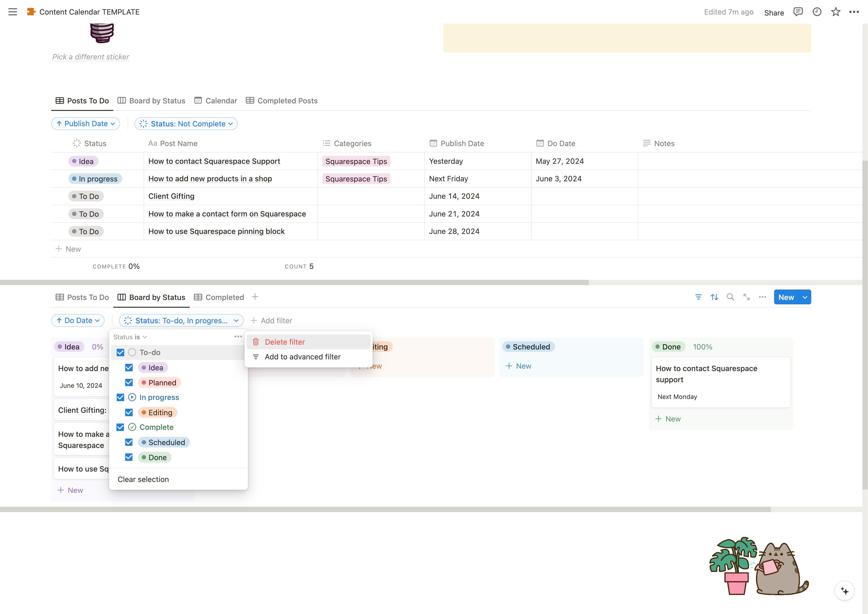The height and width of the screenshot is (614, 868).
Task: Open the Status: Not Complete filter dropdown
Action: tap(186, 124)
